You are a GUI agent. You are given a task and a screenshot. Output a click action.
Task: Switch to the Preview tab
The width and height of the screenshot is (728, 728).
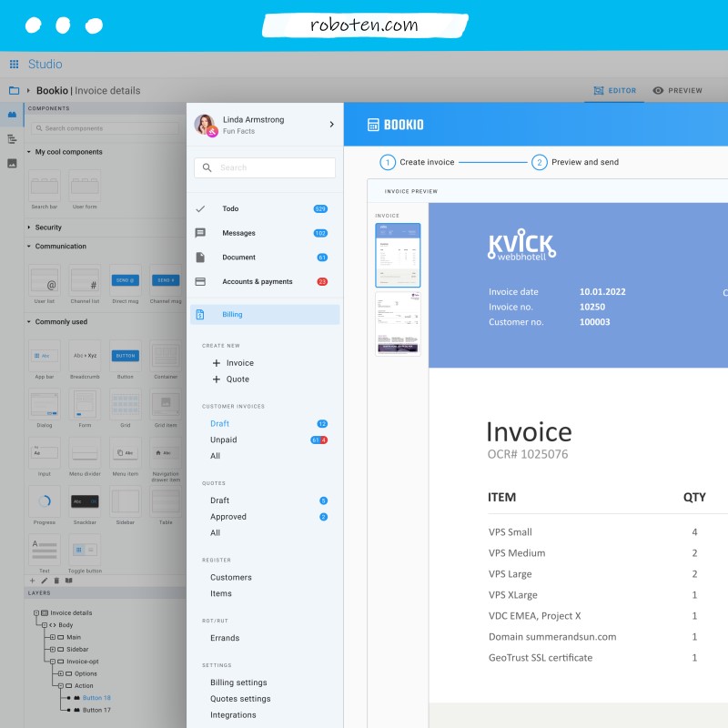point(677,90)
